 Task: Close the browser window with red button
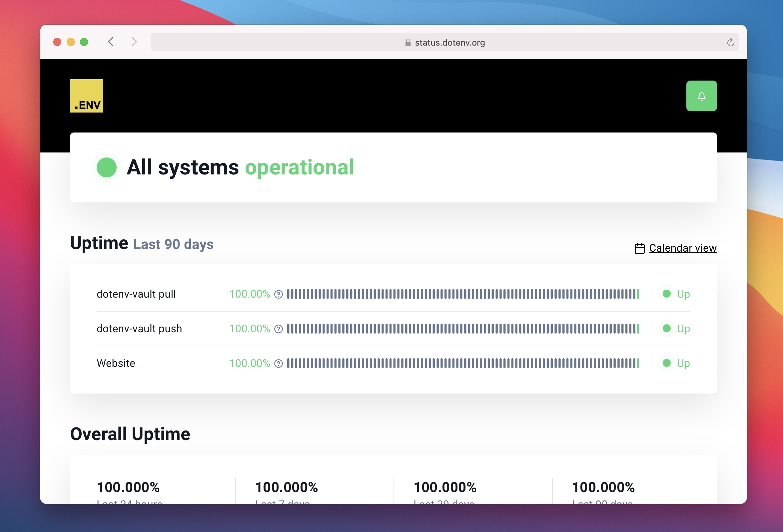[x=57, y=42]
